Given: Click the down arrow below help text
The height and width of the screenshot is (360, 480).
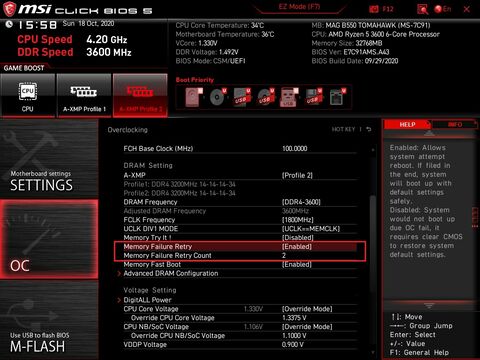Looking at the screenshot, I should click(x=429, y=306).
